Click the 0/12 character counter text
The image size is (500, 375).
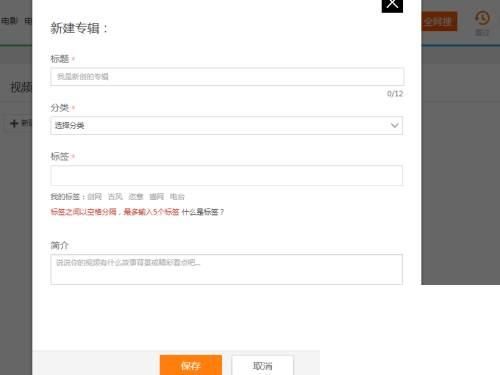point(395,94)
